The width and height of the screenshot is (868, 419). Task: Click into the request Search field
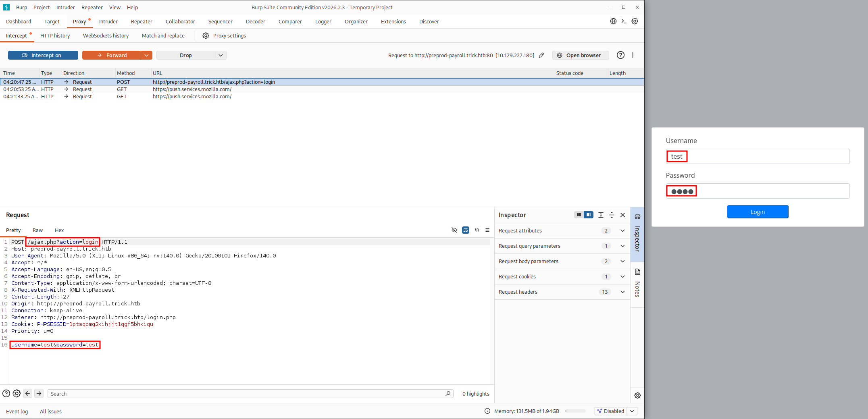click(x=246, y=394)
